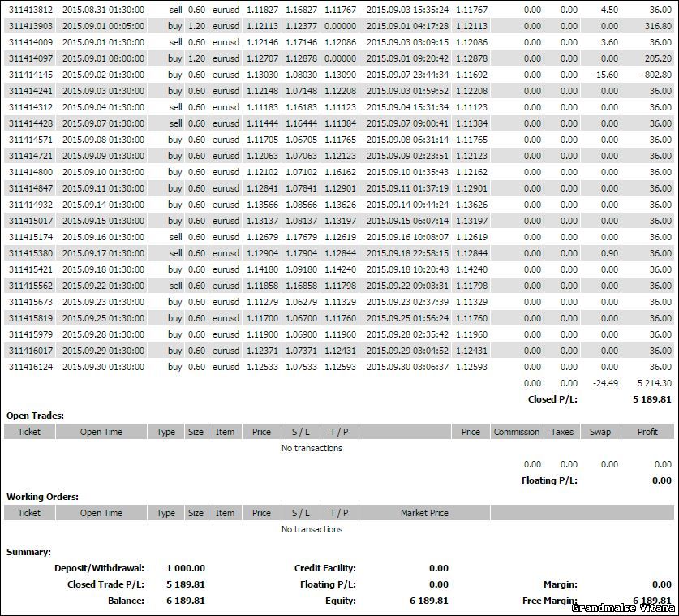The image size is (679, 616).
Task: Click close time 2015.09.07 23:44:34
Action: 407,75
